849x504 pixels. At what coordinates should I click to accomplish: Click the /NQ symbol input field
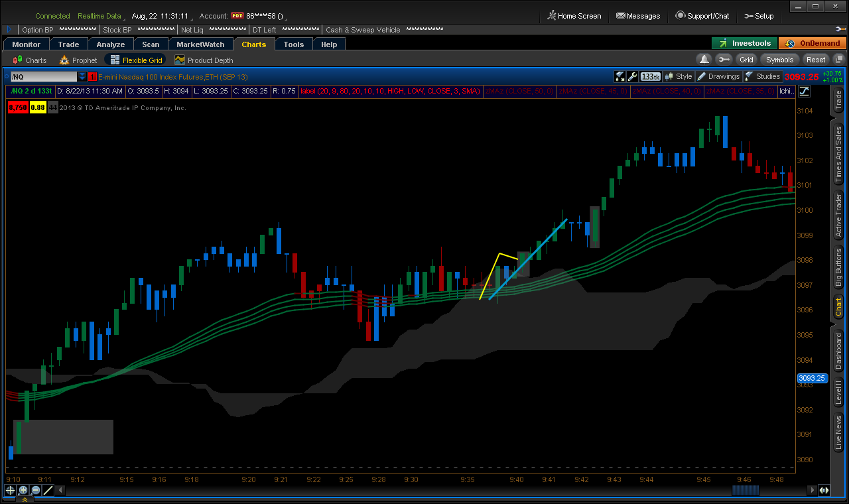click(x=44, y=77)
